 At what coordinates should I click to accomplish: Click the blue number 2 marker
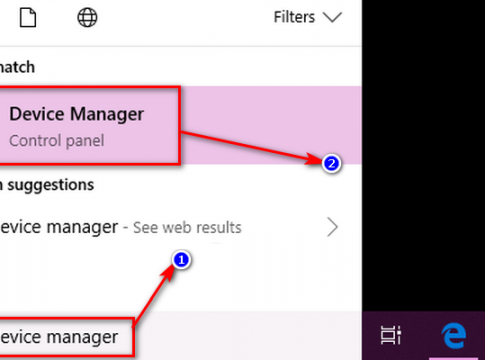pos(331,164)
